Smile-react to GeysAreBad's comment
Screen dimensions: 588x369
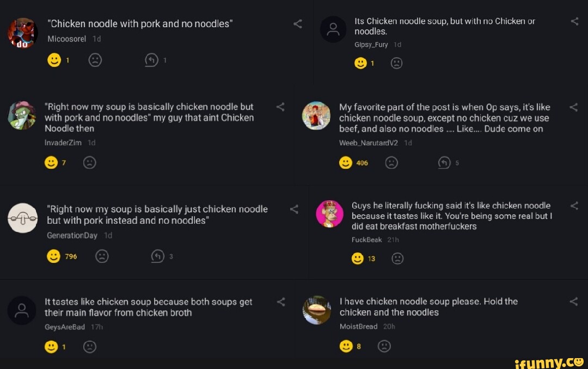tap(51, 347)
